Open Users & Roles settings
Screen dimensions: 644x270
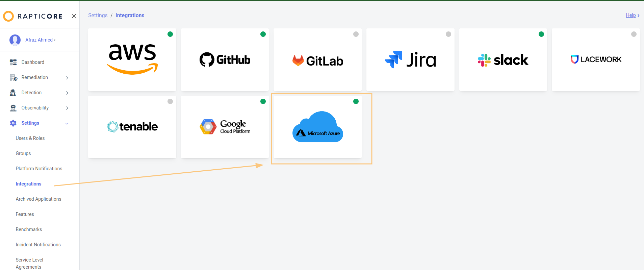30,138
